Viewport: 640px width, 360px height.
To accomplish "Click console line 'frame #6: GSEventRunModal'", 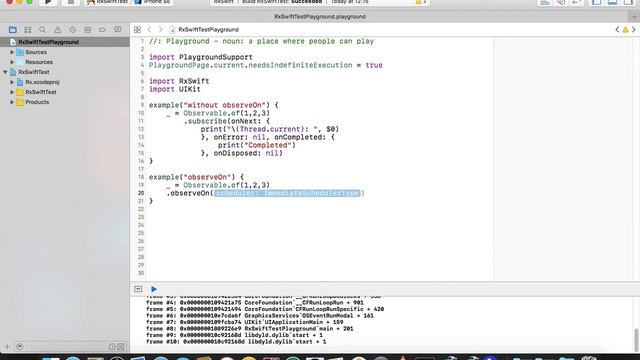I will [260, 316].
